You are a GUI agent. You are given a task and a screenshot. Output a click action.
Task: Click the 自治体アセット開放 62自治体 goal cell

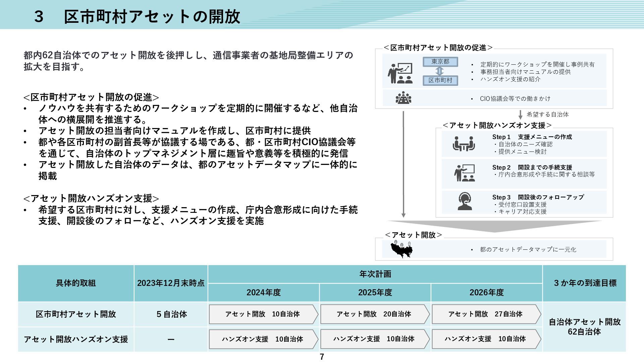tap(584, 327)
